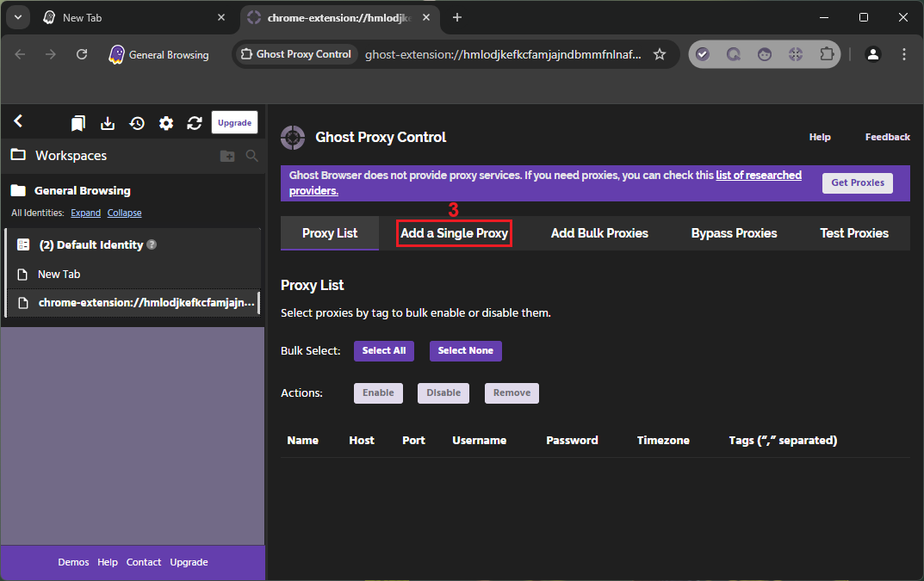The height and width of the screenshot is (581, 924).
Task: Open the browser three-dot menu
Action: (x=904, y=54)
